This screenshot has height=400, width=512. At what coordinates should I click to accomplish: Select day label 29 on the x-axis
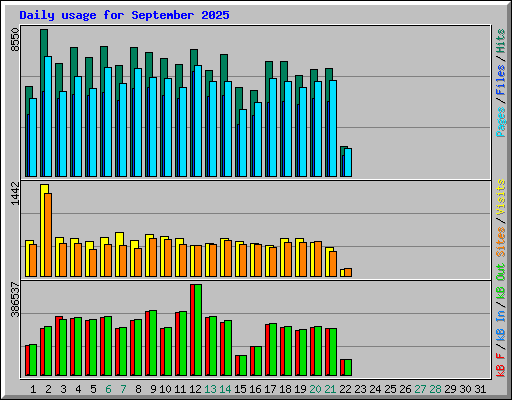[450, 389]
